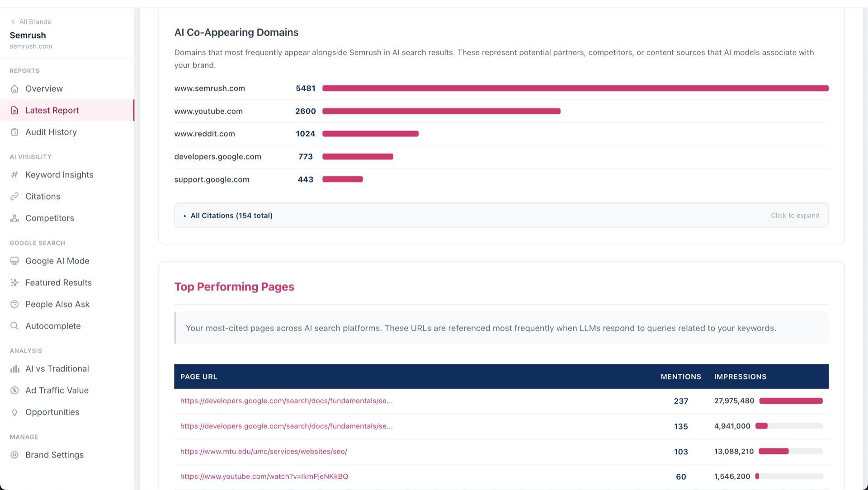
Task: Click the IMPRESSIONS column header
Action: 740,377
